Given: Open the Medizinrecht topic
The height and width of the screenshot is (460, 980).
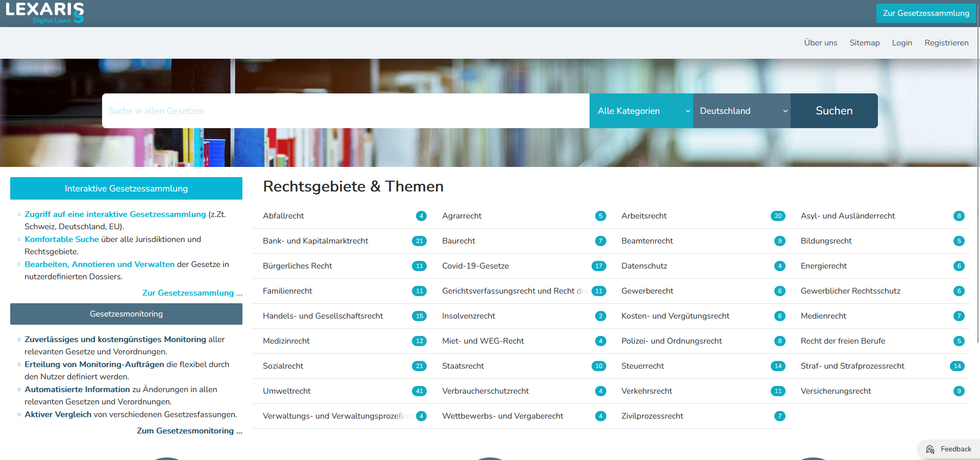Looking at the screenshot, I should (286, 341).
